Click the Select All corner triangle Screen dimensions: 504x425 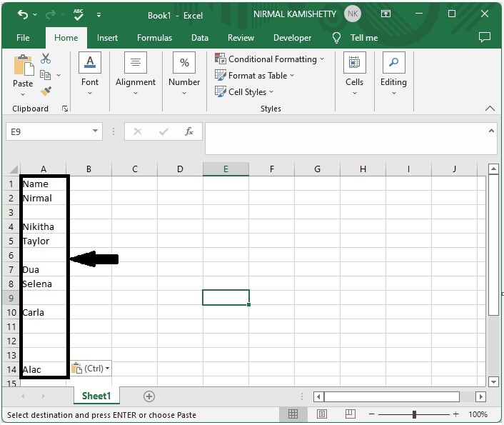[x=13, y=169]
